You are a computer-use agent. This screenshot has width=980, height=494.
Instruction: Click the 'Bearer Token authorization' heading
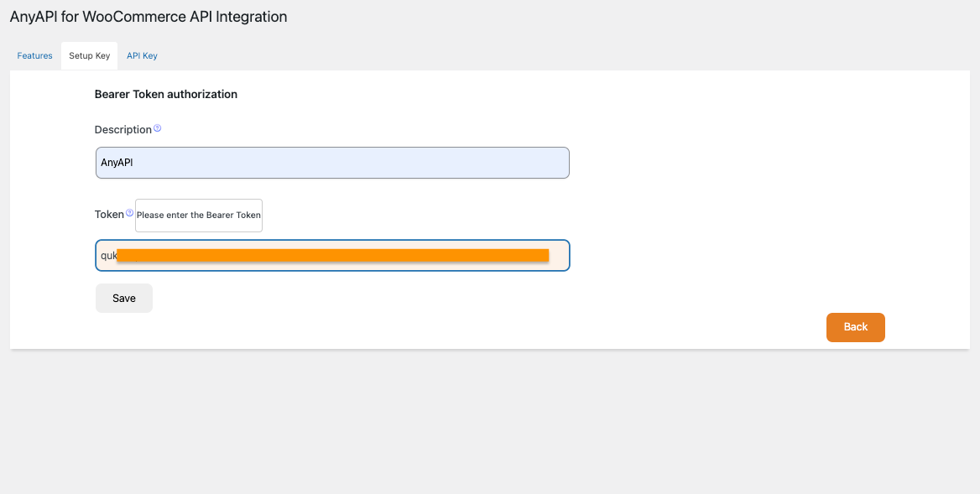pos(166,95)
